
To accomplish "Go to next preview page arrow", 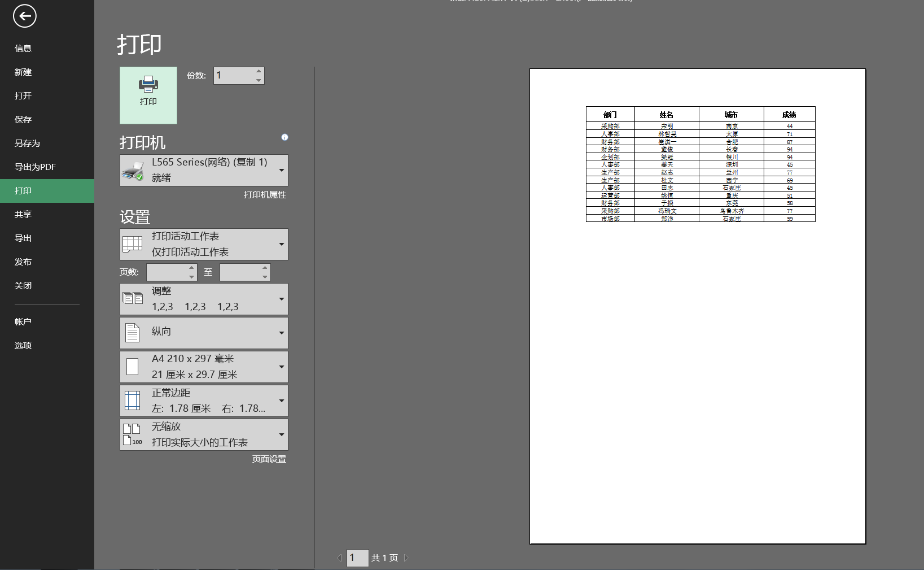I will (406, 558).
